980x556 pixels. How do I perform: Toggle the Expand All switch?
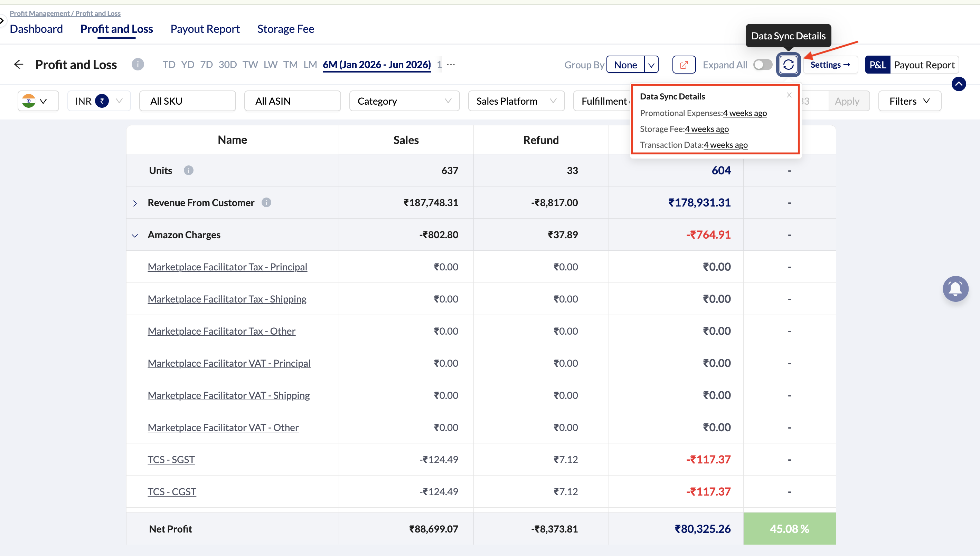click(x=763, y=65)
